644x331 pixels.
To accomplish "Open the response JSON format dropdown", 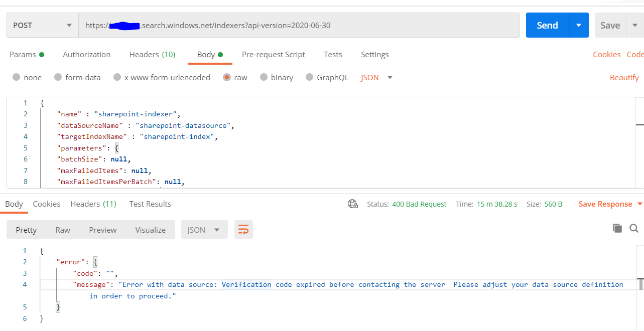I will click(204, 230).
